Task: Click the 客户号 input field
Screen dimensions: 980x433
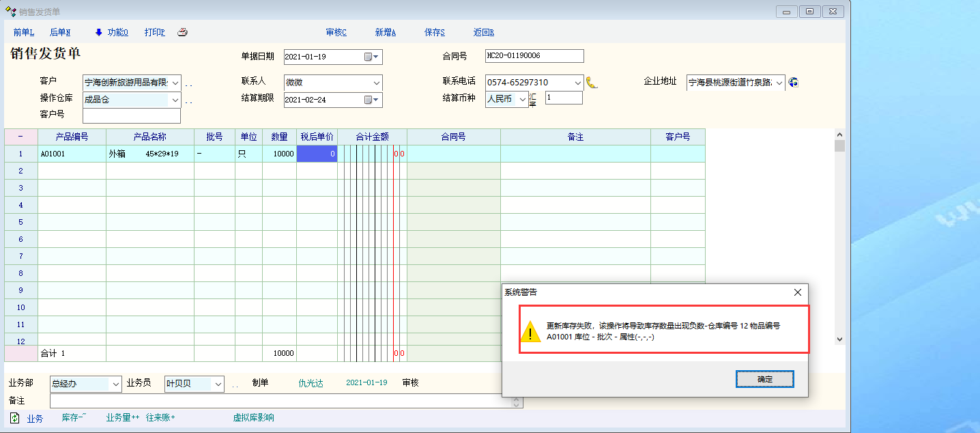Action: tap(131, 116)
